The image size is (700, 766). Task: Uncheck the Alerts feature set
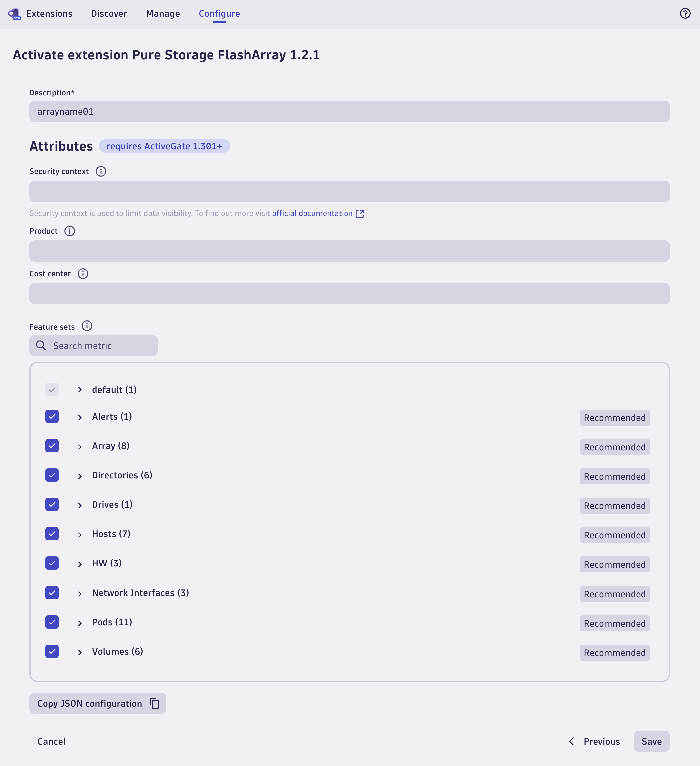(x=52, y=416)
